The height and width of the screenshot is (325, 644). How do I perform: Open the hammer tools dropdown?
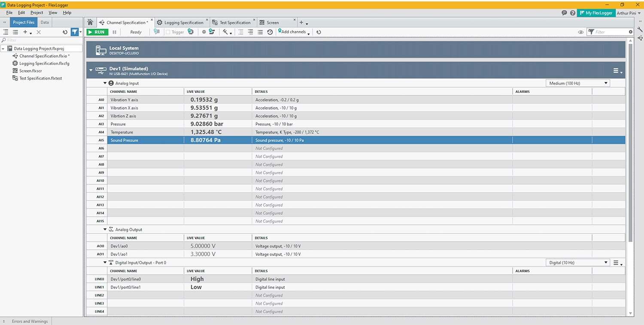coord(227,32)
